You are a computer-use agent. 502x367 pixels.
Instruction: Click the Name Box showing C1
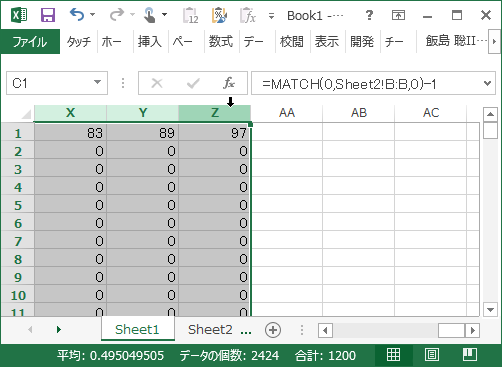(49, 83)
